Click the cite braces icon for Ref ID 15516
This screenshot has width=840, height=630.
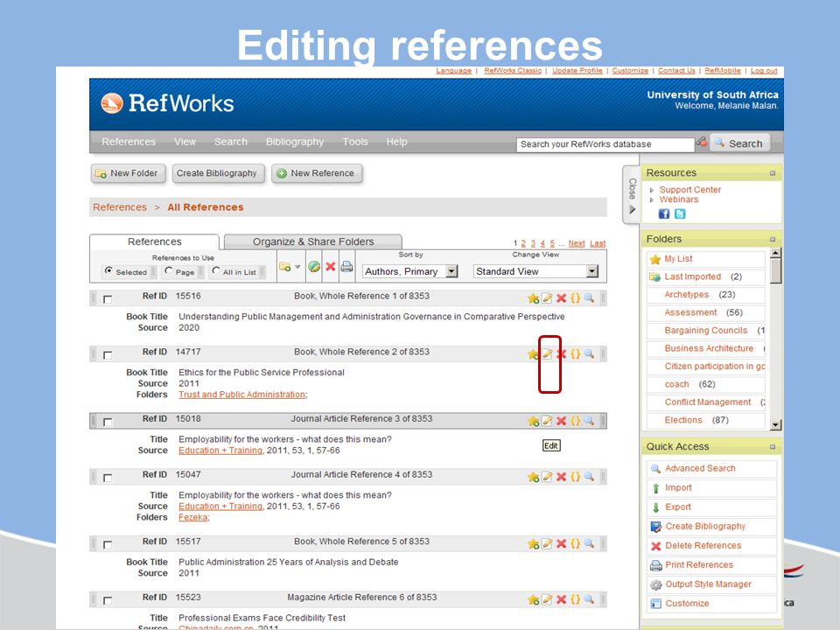click(x=576, y=297)
